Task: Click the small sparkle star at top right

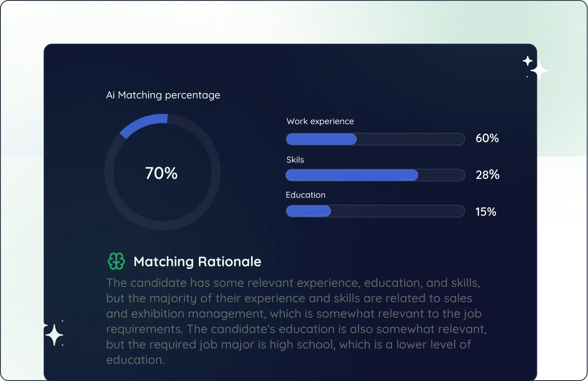Action: coord(528,61)
